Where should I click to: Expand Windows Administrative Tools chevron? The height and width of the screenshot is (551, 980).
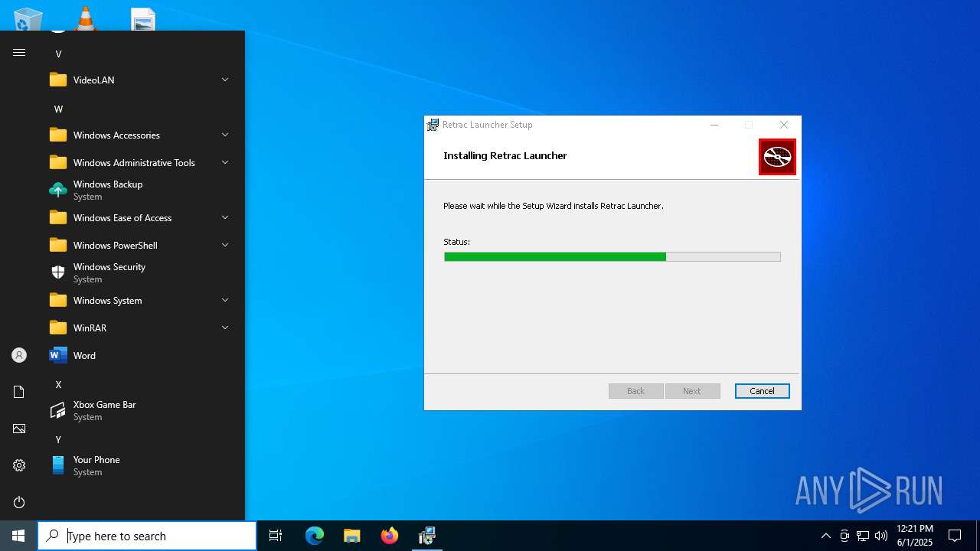225,162
